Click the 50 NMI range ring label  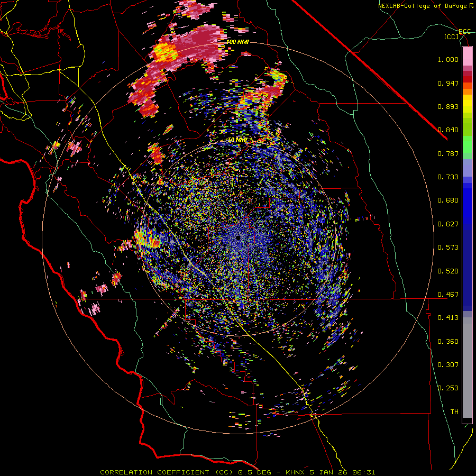(x=237, y=140)
